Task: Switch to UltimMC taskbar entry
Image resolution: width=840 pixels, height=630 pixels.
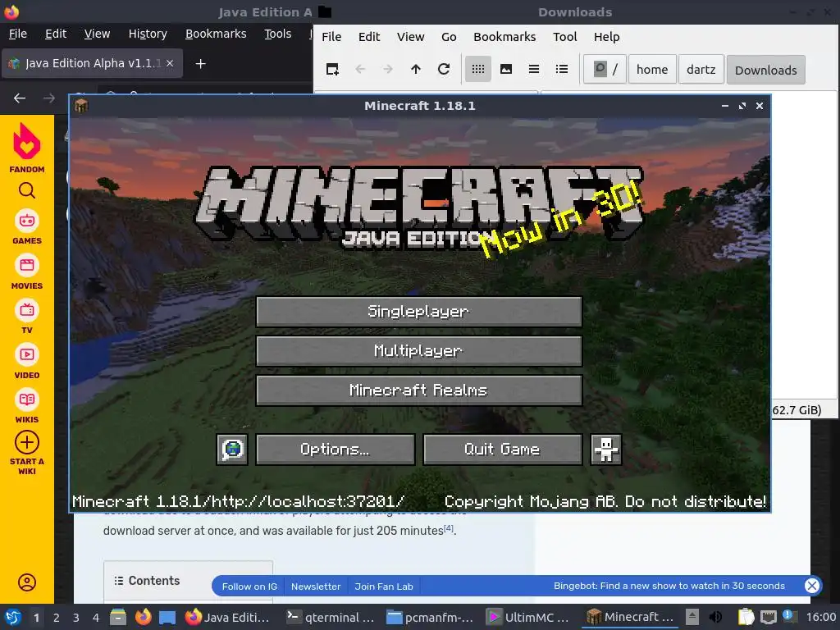Action: [x=529, y=617]
